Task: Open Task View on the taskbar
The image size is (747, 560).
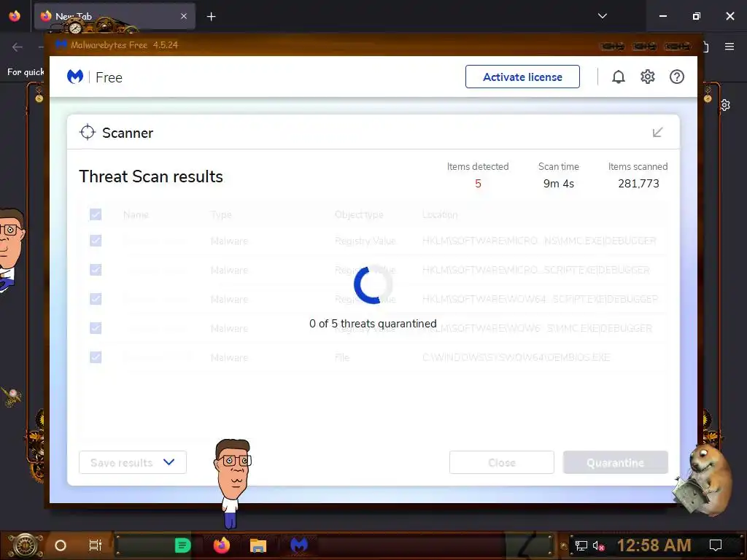Action: tap(96, 545)
